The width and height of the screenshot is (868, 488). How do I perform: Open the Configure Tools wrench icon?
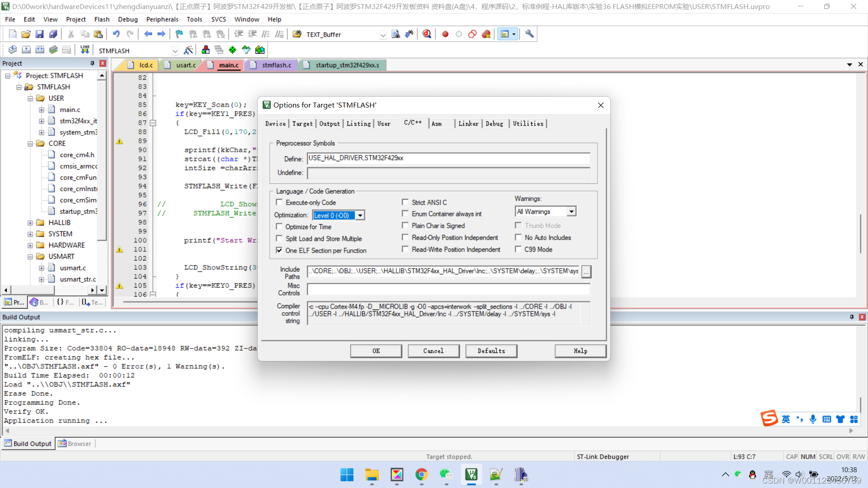click(x=529, y=33)
